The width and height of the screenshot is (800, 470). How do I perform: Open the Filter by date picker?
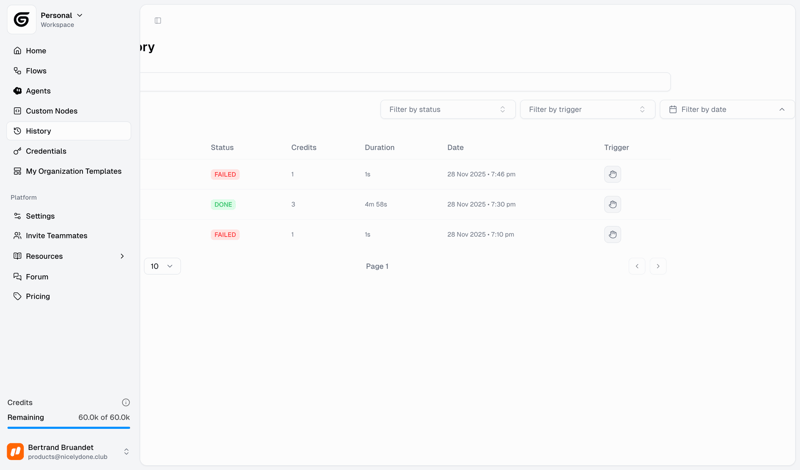click(728, 109)
